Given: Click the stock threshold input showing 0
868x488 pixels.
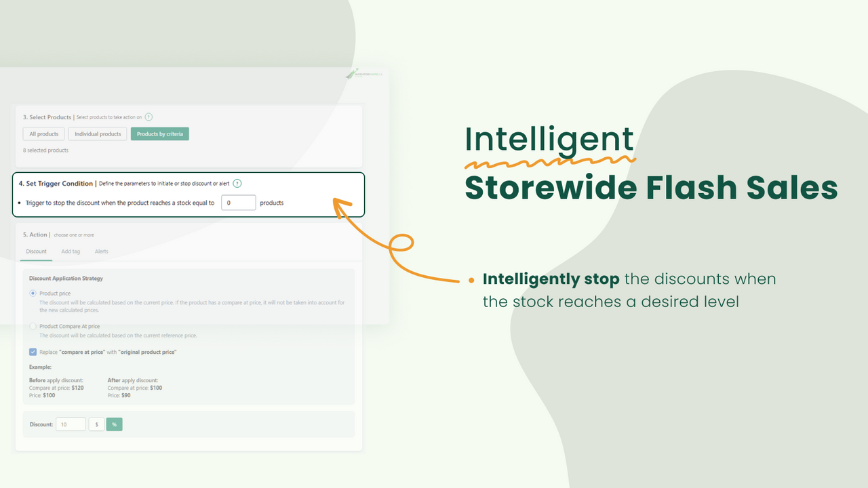Looking at the screenshot, I should click(x=239, y=203).
